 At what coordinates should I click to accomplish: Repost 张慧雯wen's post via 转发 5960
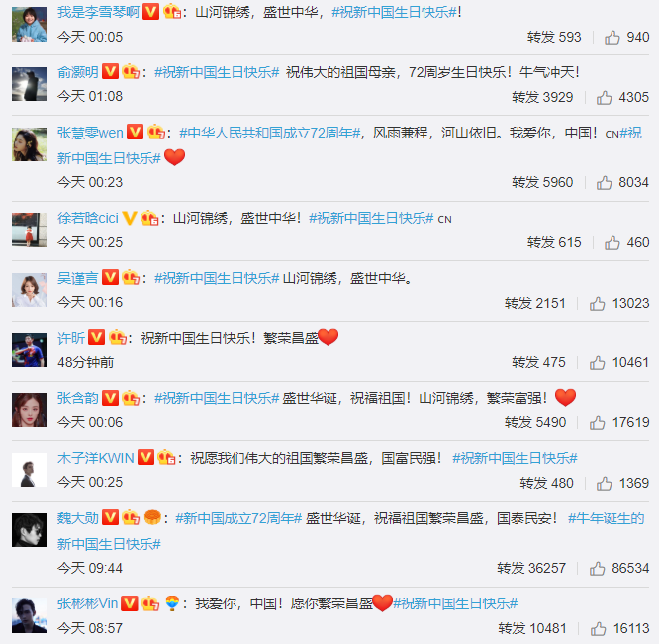542,182
